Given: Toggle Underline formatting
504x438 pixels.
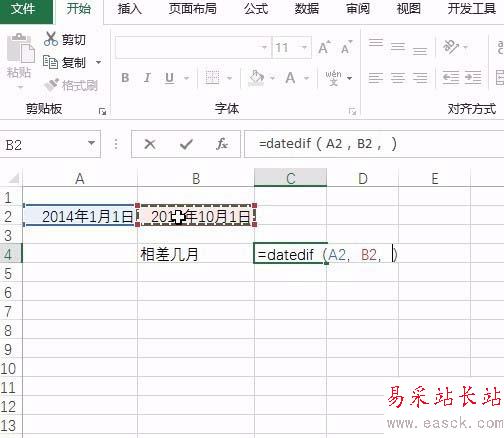Looking at the screenshot, I should [x=170, y=78].
